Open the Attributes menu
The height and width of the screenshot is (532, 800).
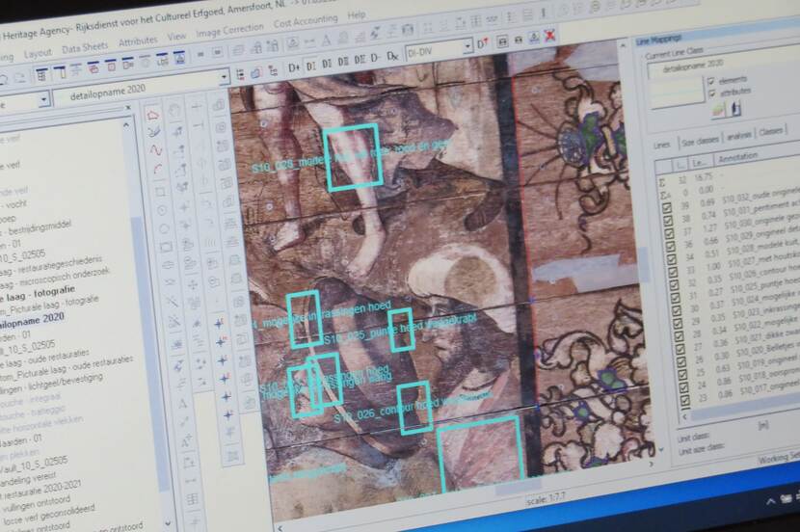click(138, 41)
